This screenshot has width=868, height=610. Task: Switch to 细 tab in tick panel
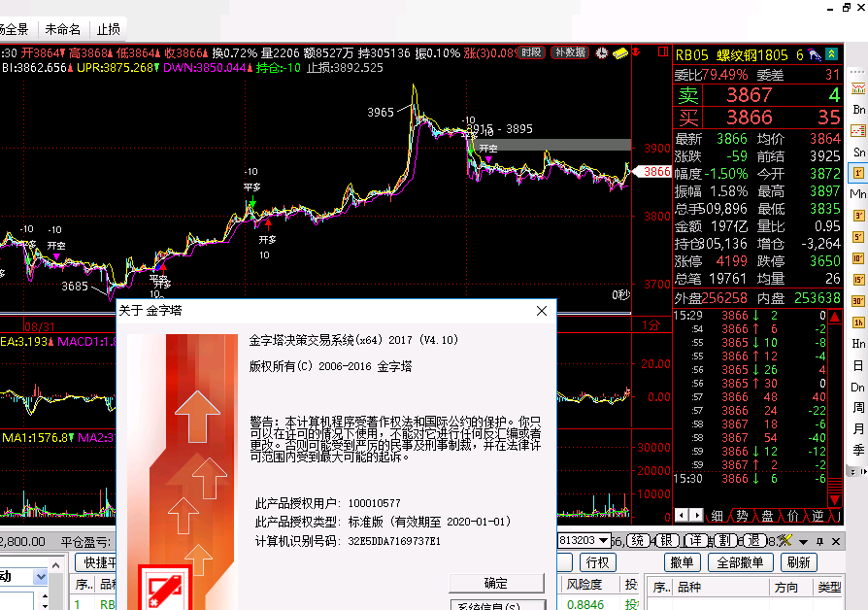718,517
